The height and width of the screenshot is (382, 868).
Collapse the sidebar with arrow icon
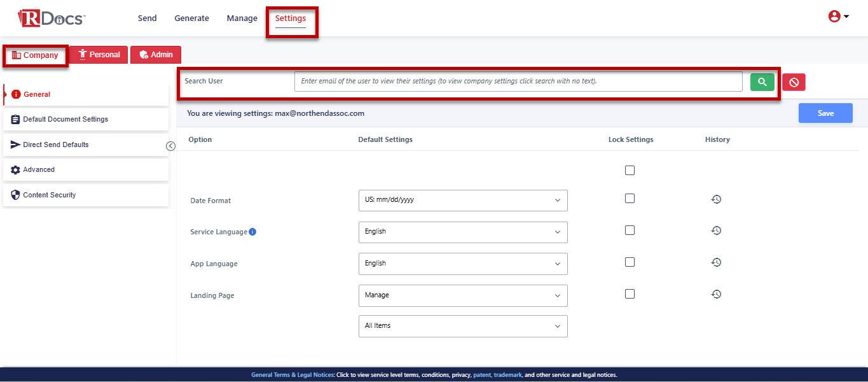pos(170,146)
